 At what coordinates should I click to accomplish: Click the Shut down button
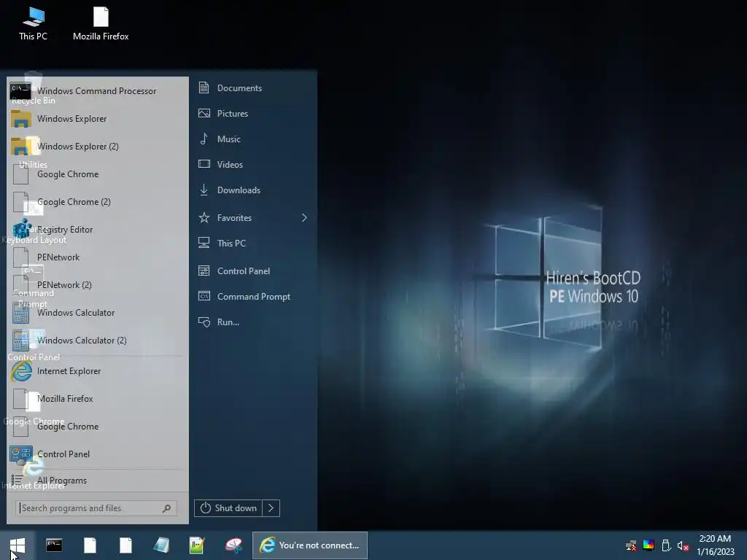228,508
